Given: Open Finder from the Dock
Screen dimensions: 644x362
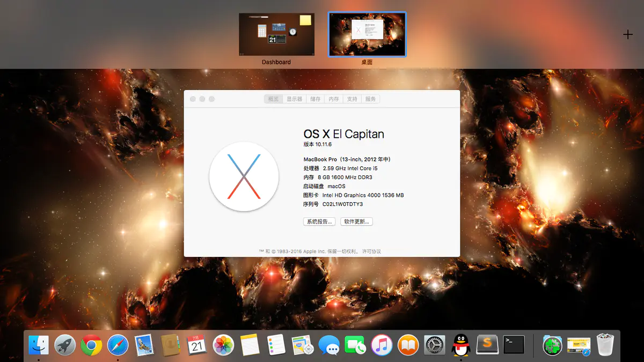Looking at the screenshot, I should 39,345.
